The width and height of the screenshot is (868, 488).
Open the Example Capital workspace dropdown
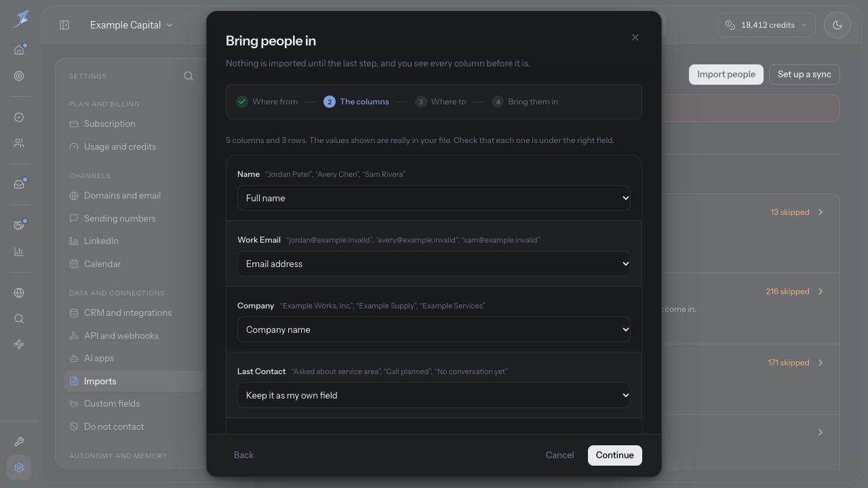[x=132, y=25]
